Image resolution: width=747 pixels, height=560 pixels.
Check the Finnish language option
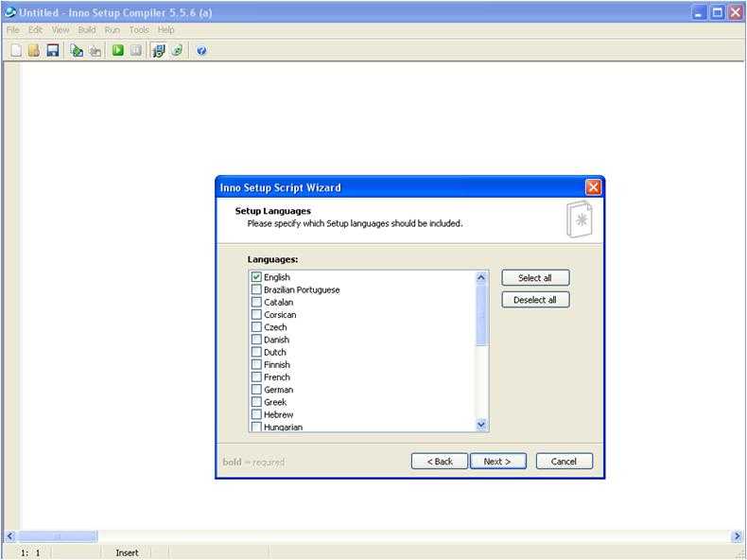pos(256,364)
